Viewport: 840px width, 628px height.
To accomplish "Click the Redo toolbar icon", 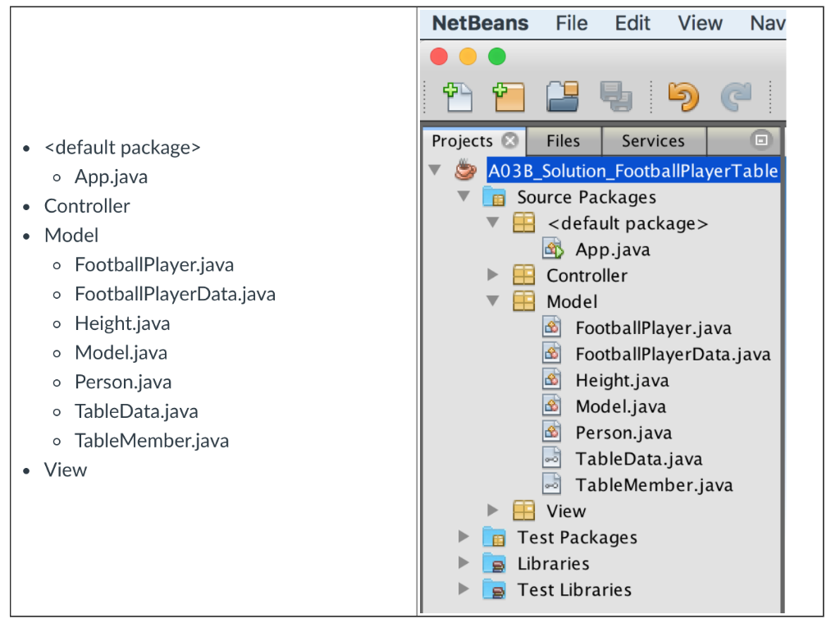I will pyautogui.click(x=736, y=96).
